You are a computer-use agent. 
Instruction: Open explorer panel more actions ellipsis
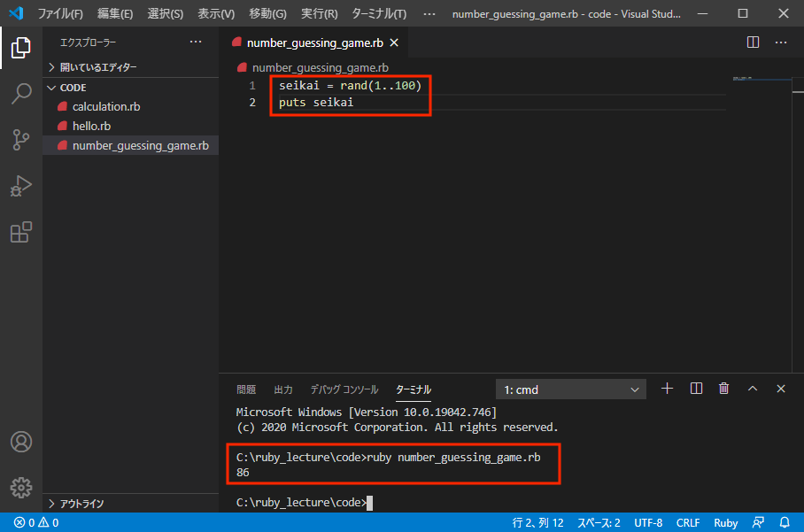click(x=196, y=42)
